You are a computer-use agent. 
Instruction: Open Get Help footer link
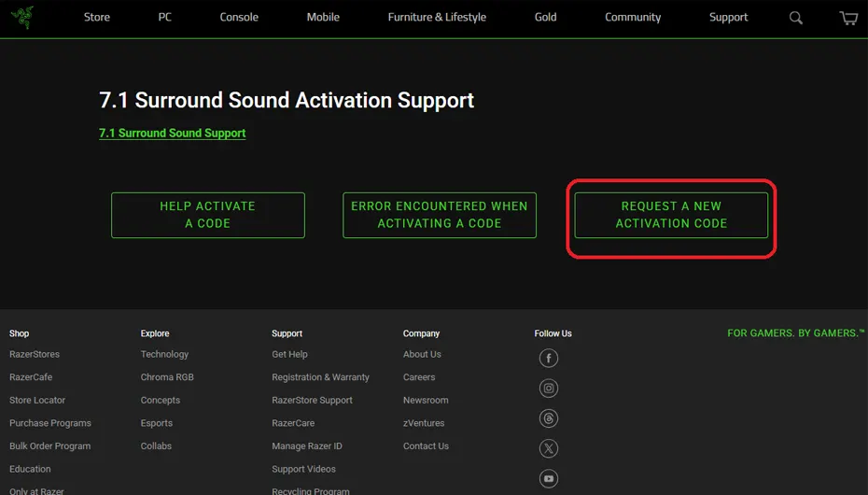pyautogui.click(x=289, y=354)
